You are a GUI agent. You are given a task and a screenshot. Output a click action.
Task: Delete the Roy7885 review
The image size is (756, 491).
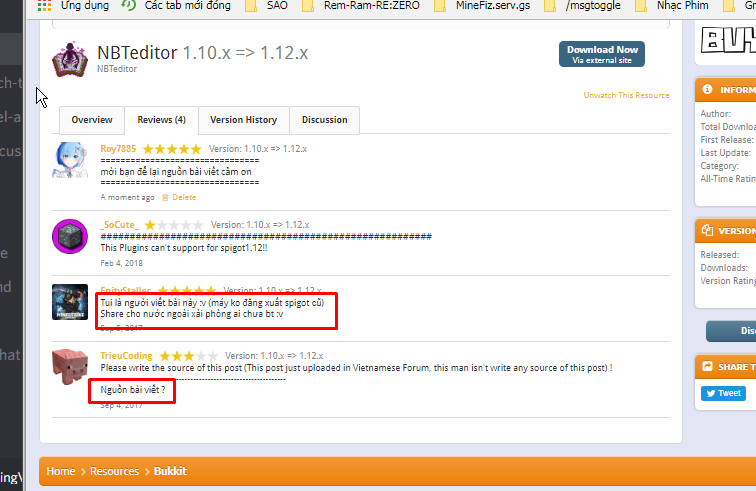tap(184, 197)
